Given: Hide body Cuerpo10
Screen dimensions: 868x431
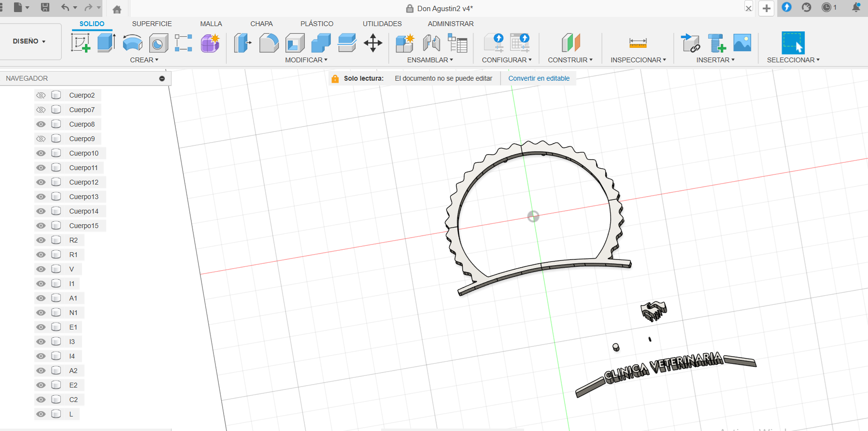Looking at the screenshot, I should (41, 153).
